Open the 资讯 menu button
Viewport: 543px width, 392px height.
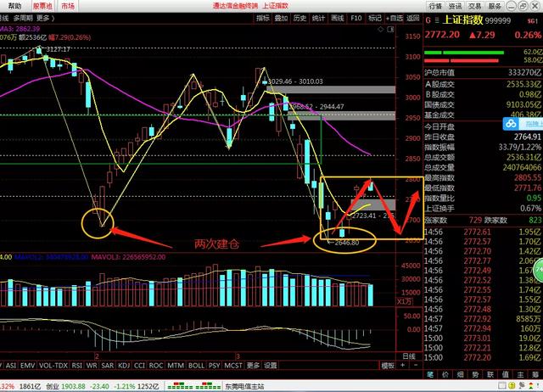pyautogui.click(x=455, y=6)
